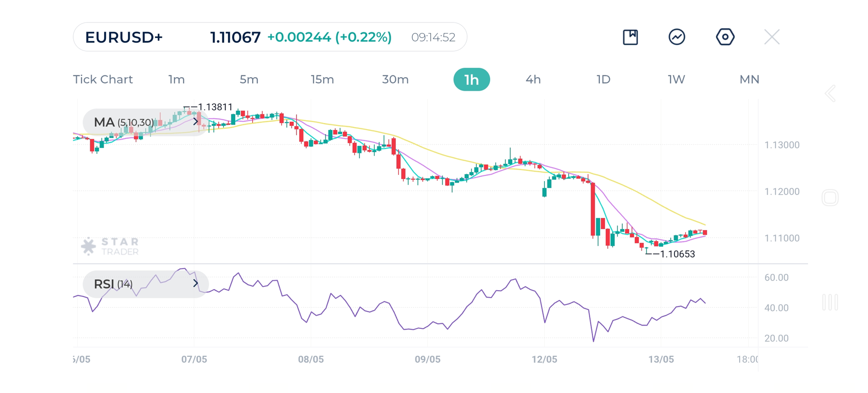Collapse the chart via right-edge chevron icon
The image size is (868, 393).
tap(830, 93)
